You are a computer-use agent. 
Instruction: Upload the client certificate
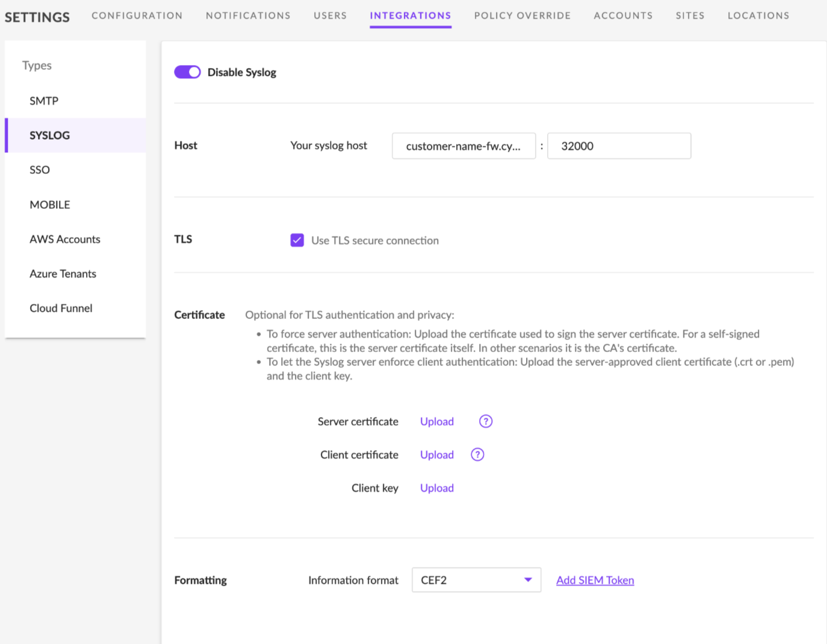pyautogui.click(x=437, y=454)
